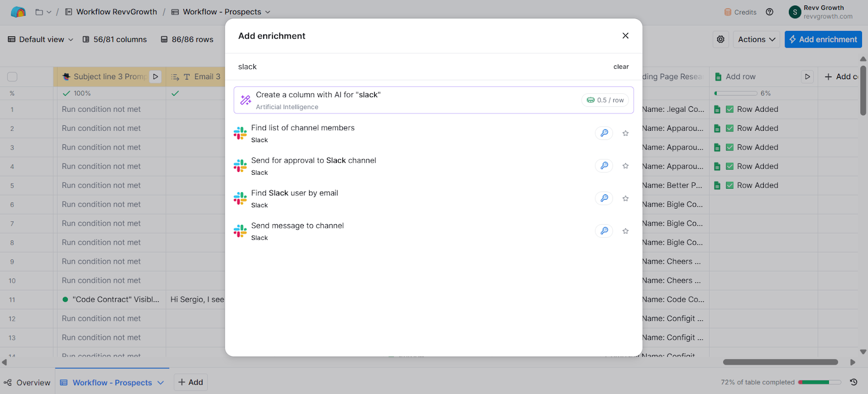Click the 56/81 columns indicator
Image resolution: width=868 pixels, height=394 pixels.
(x=114, y=39)
